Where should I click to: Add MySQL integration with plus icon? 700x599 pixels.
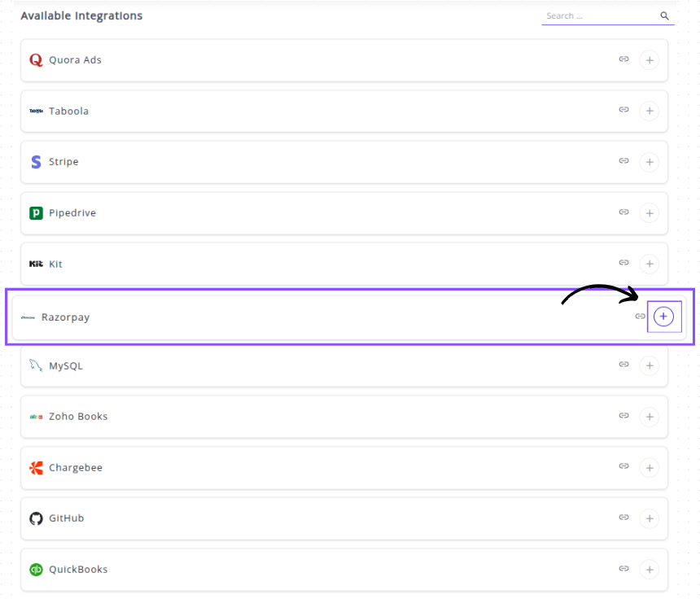(x=649, y=366)
